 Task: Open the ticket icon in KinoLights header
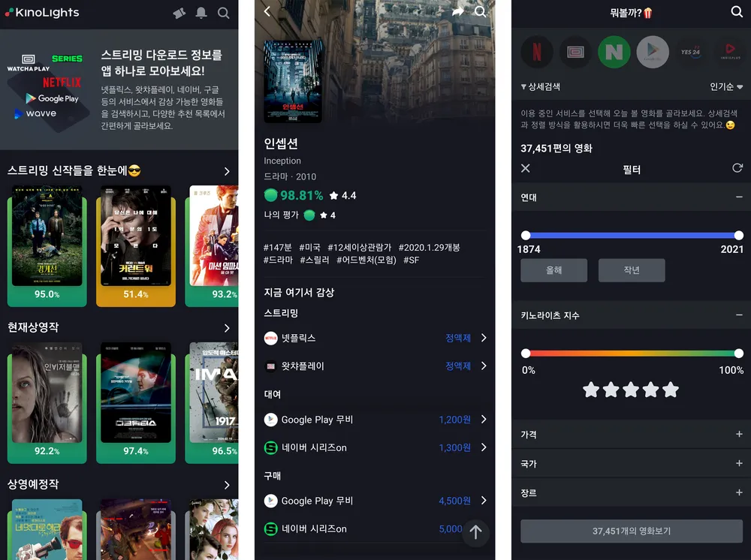click(x=179, y=13)
